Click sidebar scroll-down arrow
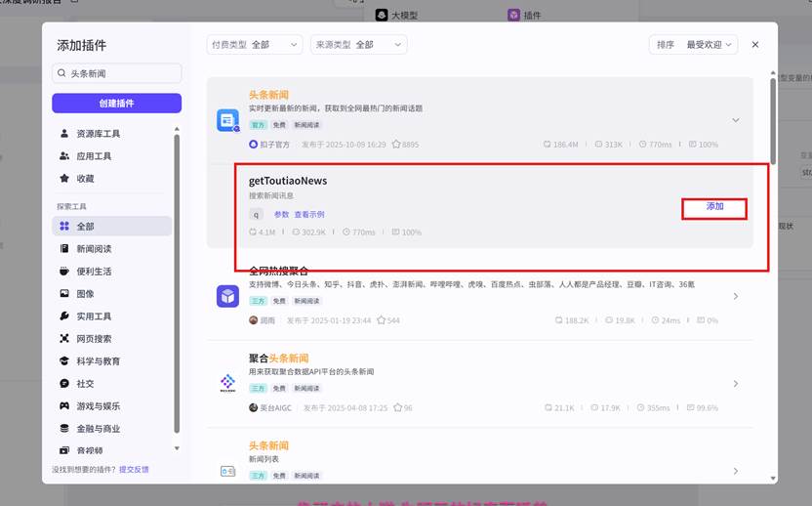 pos(177,448)
